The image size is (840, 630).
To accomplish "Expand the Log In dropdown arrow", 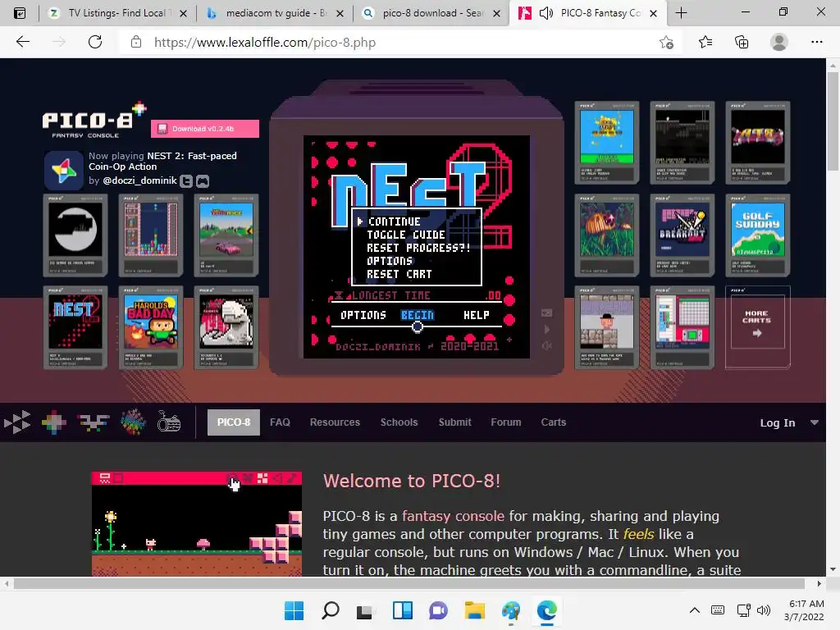I will pyautogui.click(x=815, y=422).
